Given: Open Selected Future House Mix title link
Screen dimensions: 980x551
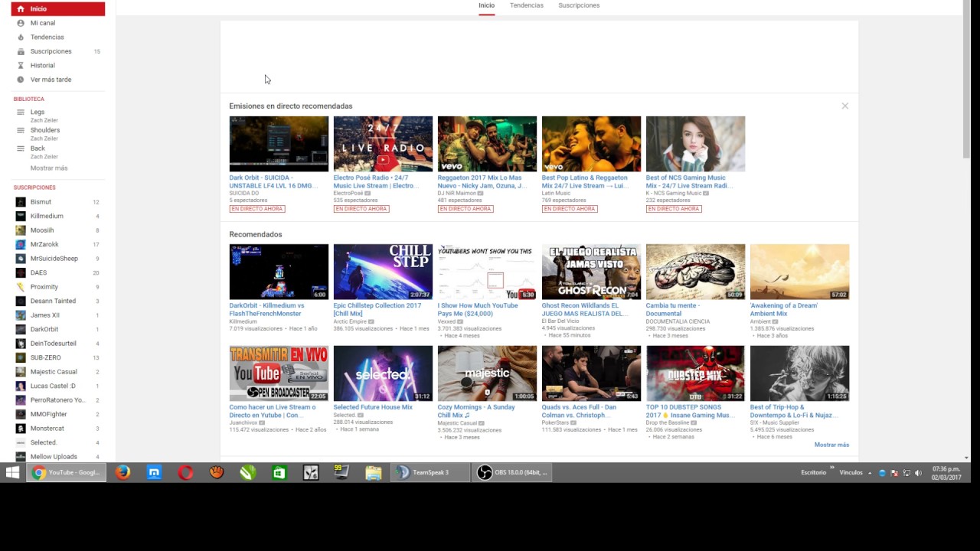Looking at the screenshot, I should point(373,407).
